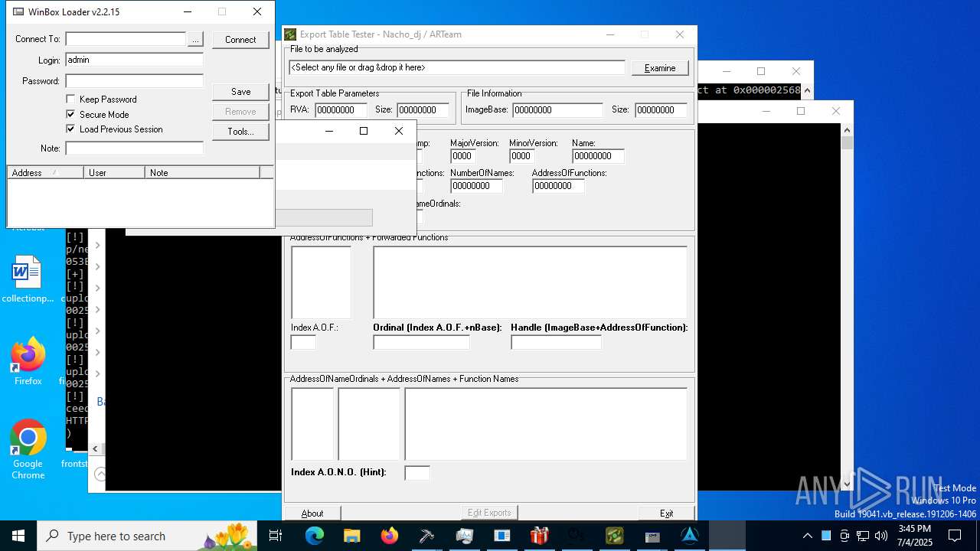Open the Tools... menu in WinBox
The height and width of the screenshot is (551, 980).
point(240,132)
